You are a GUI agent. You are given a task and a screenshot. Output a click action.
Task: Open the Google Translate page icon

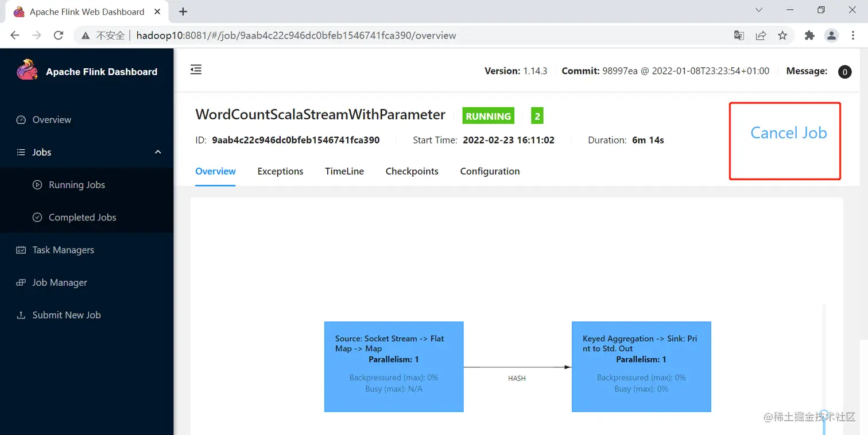tap(739, 36)
